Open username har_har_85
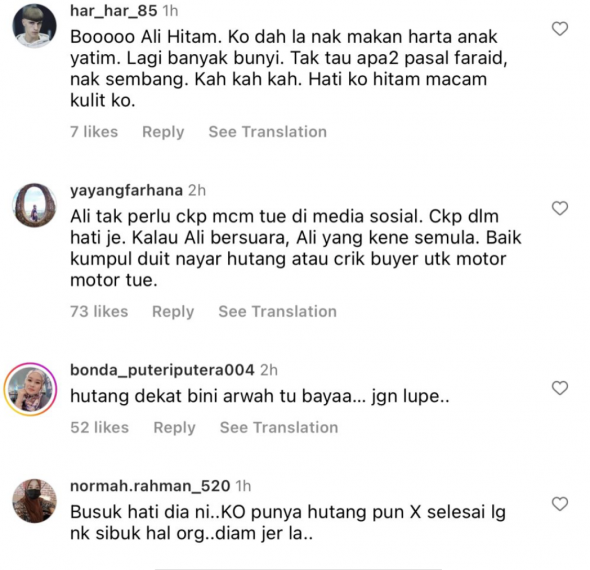Screen dimensions: 590x570 [114, 11]
